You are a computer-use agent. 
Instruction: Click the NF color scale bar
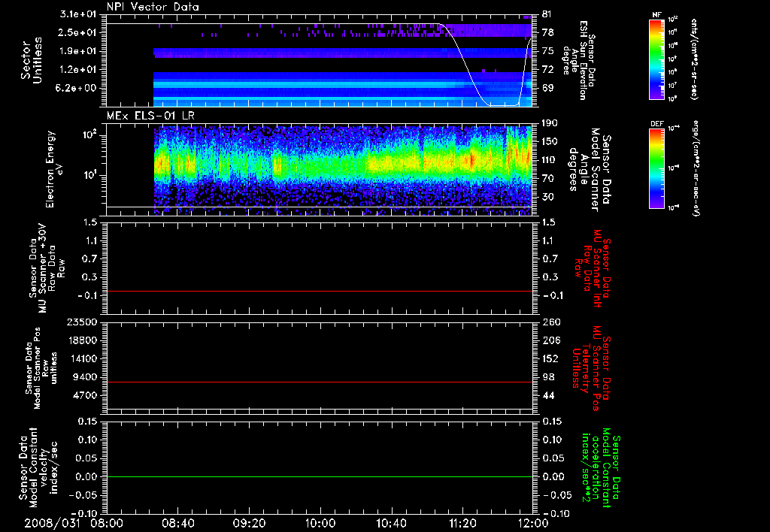point(655,60)
